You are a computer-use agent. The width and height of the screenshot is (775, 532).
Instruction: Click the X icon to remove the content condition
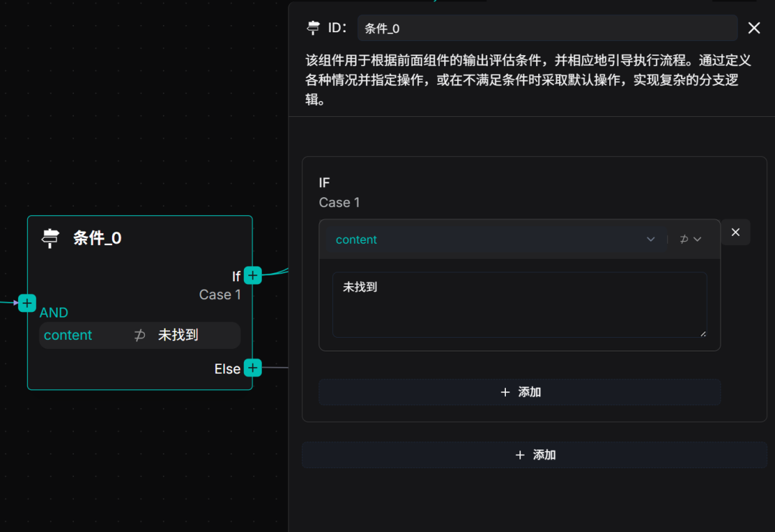point(735,232)
